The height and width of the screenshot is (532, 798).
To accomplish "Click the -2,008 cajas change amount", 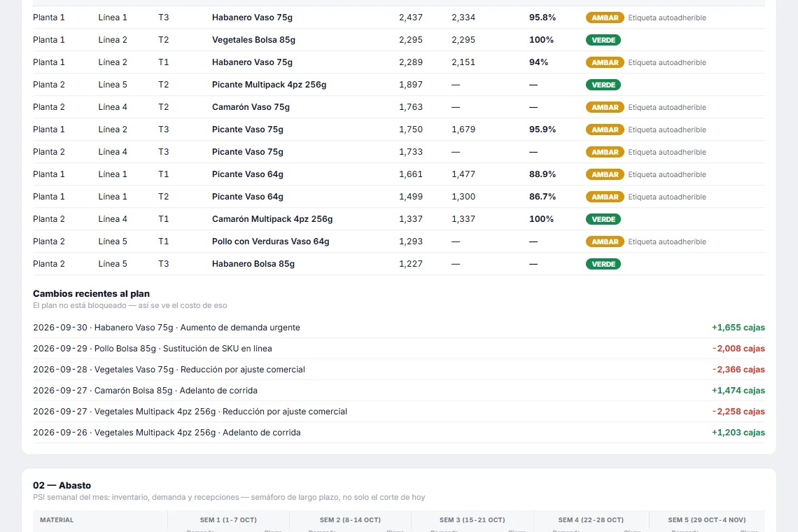I will tap(738, 349).
